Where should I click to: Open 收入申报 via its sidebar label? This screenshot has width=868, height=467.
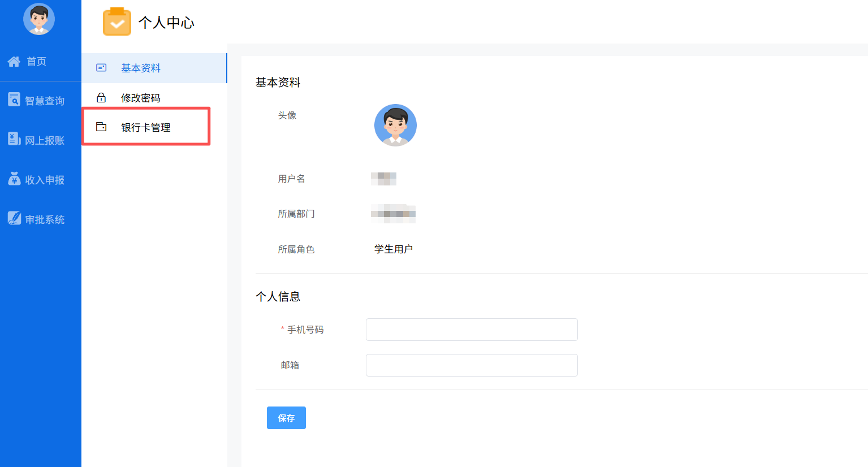pyautogui.click(x=45, y=180)
